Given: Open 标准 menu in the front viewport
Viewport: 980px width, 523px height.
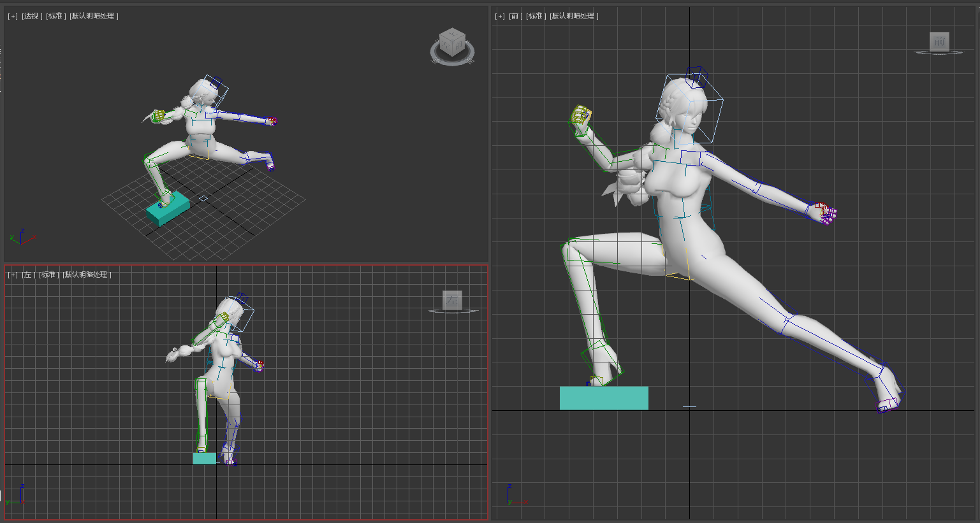Looking at the screenshot, I should click(536, 16).
